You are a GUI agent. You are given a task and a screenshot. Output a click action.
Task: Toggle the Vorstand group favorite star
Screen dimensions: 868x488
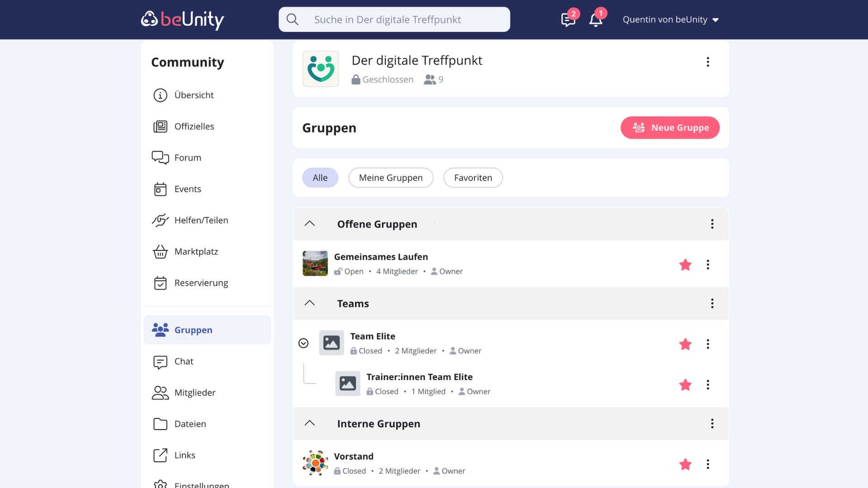[685, 464]
